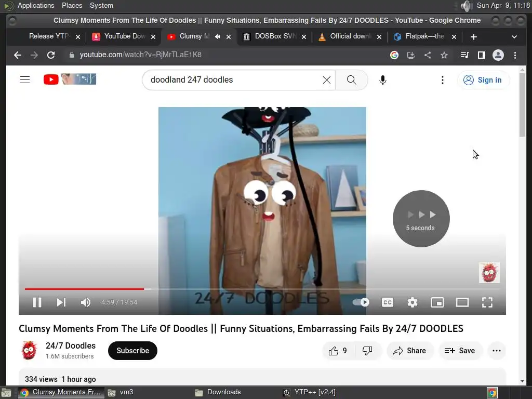Click the channel watermark thumbnail in video
This screenshot has height=399, width=532.
click(489, 272)
